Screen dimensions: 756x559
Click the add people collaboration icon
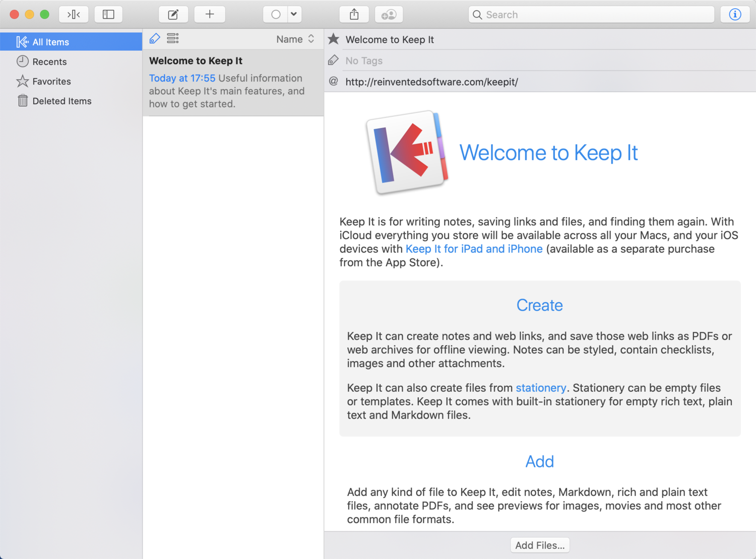(389, 15)
